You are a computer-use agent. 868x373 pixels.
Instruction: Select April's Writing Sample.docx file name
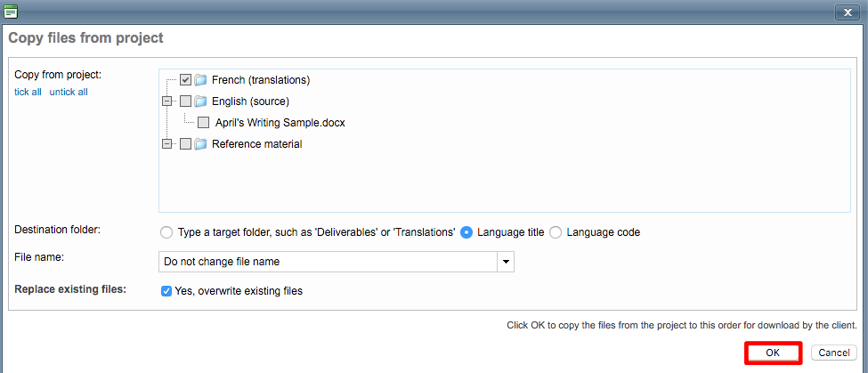[x=280, y=123]
